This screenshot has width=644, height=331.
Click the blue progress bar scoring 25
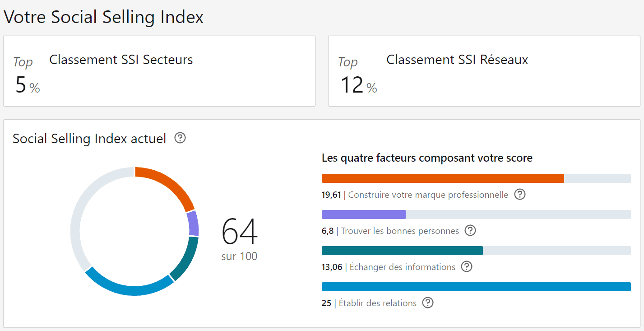pyautogui.click(x=476, y=287)
